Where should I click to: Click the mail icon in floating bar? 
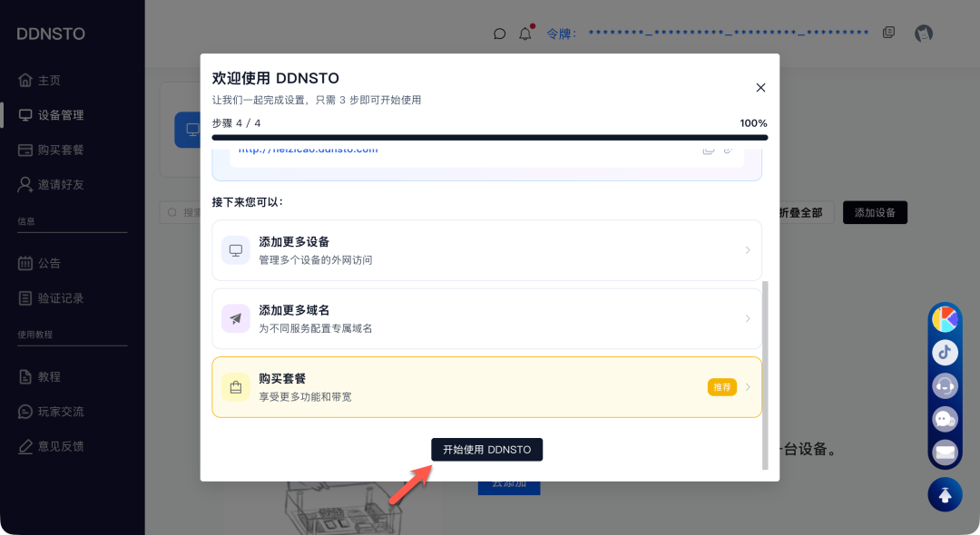(945, 452)
